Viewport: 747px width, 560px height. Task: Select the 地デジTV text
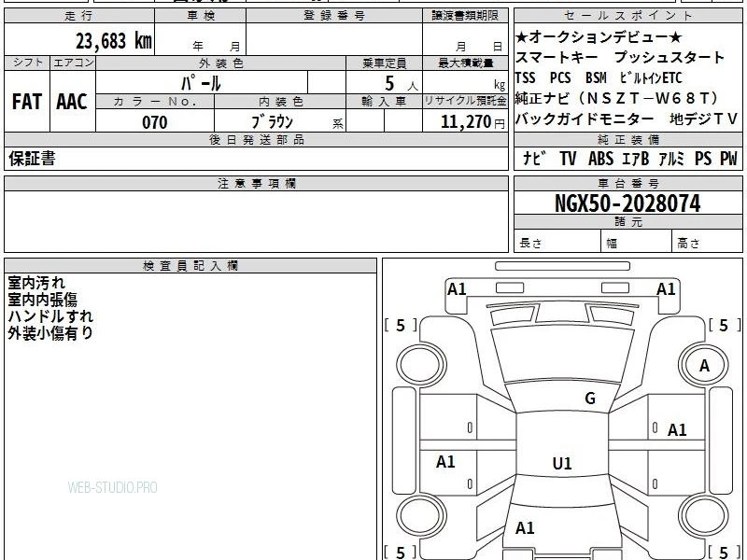(704, 119)
